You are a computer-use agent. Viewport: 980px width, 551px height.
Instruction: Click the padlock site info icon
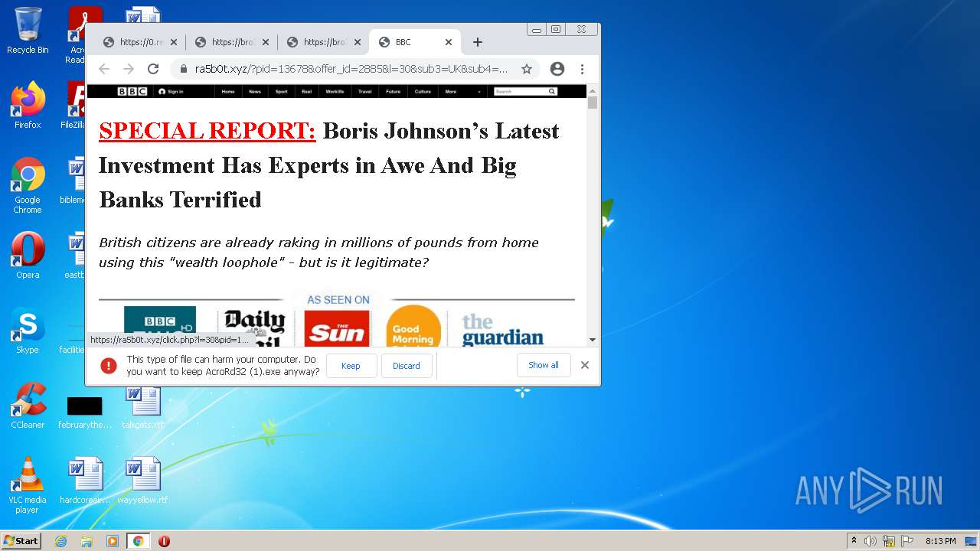tap(184, 69)
